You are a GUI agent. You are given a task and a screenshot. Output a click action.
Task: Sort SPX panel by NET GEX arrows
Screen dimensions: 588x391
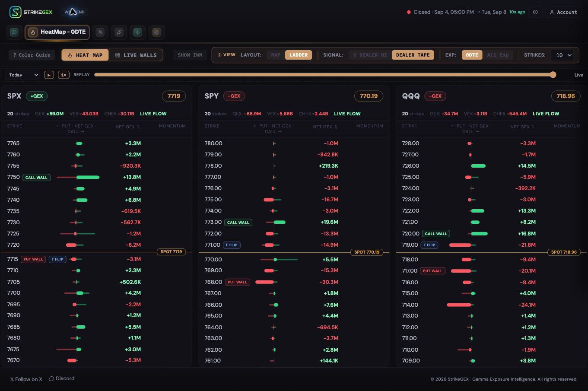pos(138,127)
